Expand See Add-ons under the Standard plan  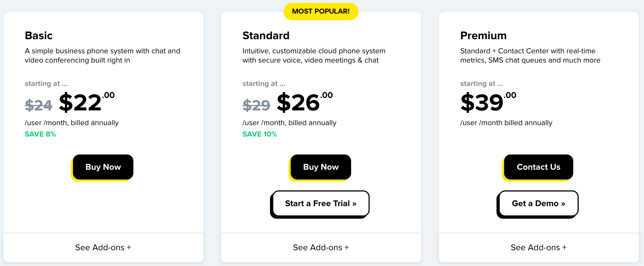point(321,247)
